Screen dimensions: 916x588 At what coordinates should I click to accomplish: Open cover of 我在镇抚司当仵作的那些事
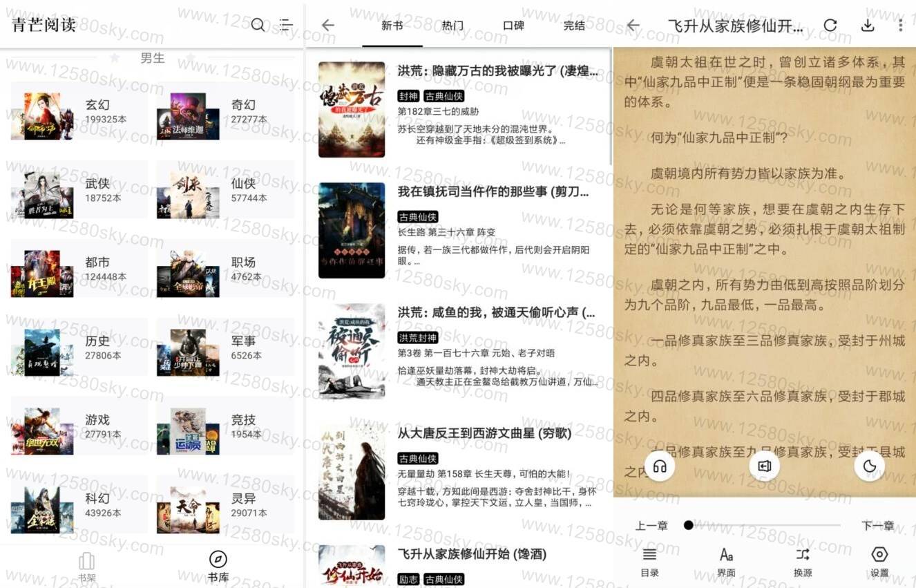(x=352, y=231)
